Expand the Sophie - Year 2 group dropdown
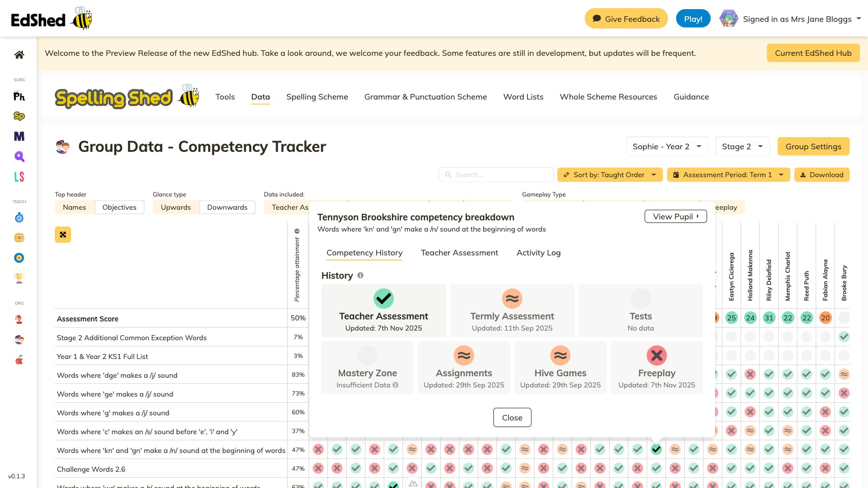 point(667,146)
